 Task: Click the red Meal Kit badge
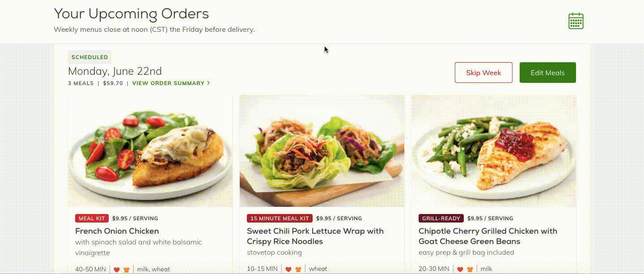92,218
